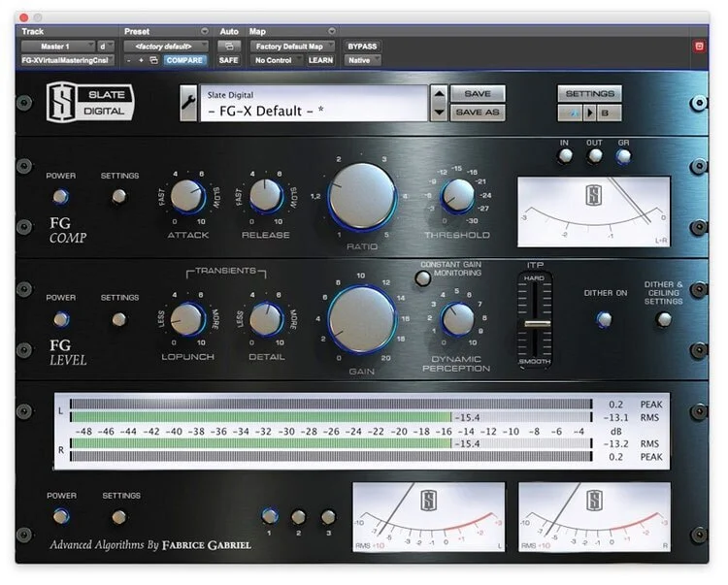
Task: Toggle the FG Level POWER button
Action: (x=61, y=319)
